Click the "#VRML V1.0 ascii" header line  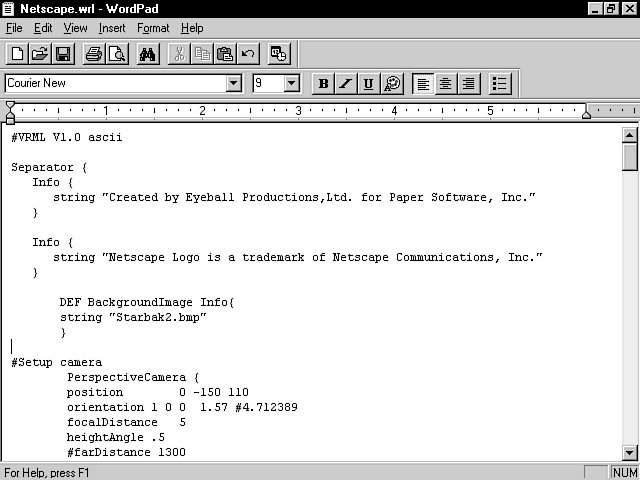tap(67, 137)
